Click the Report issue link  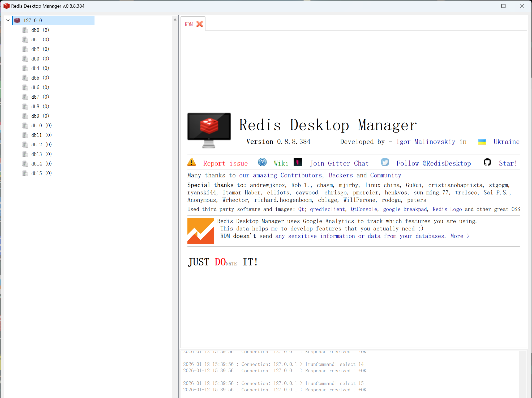click(225, 163)
